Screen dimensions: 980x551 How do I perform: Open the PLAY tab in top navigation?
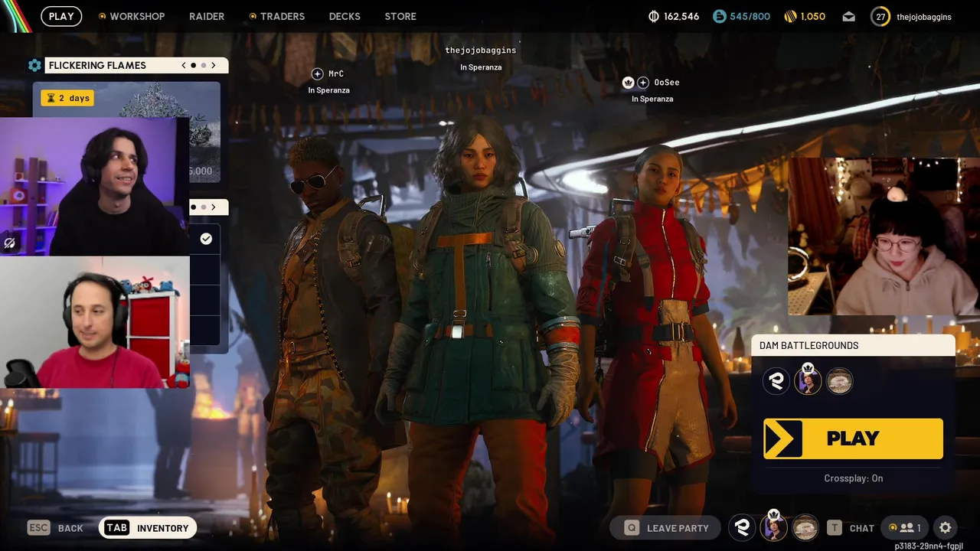tap(61, 16)
